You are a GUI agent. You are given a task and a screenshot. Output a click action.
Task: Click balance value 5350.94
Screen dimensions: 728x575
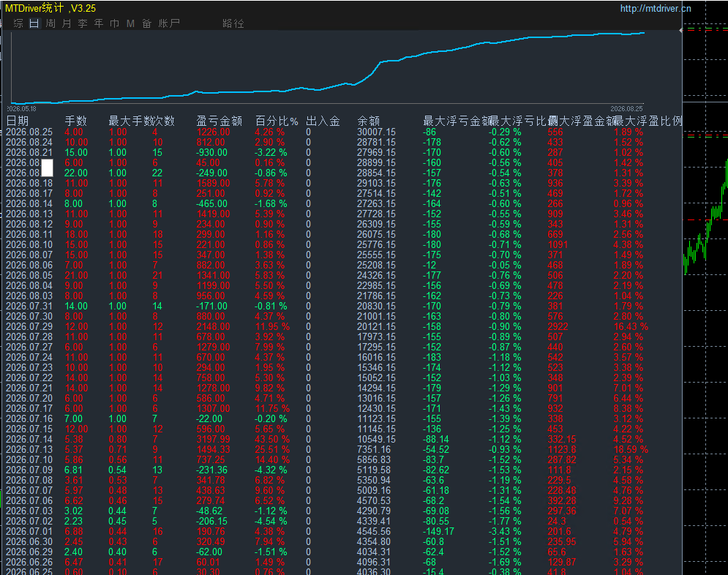coord(374,480)
